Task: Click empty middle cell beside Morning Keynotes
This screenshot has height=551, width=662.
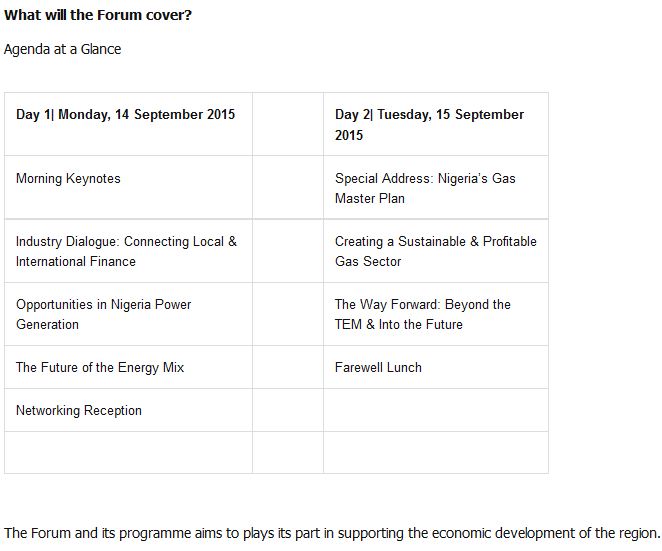Action: click(288, 187)
